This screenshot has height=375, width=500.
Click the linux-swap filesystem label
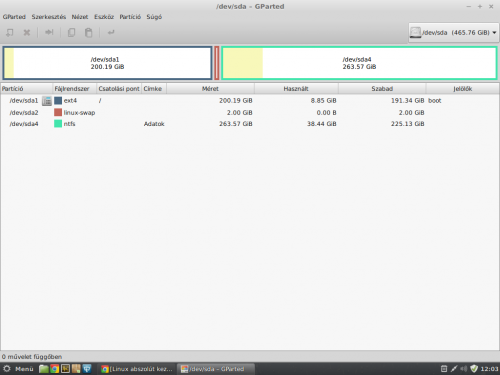(79, 113)
